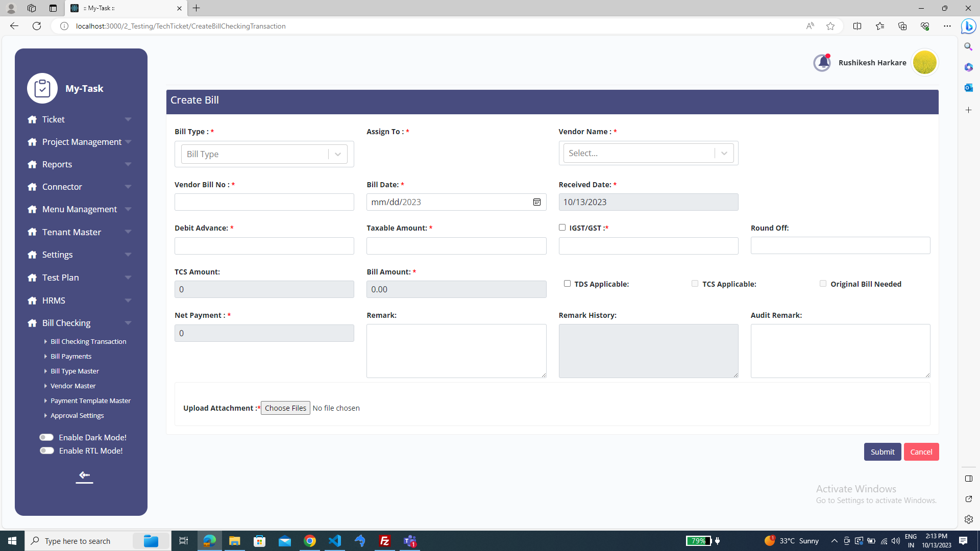Viewport: 980px width, 551px height.
Task: Click the browser address bar URL
Action: coord(181,26)
